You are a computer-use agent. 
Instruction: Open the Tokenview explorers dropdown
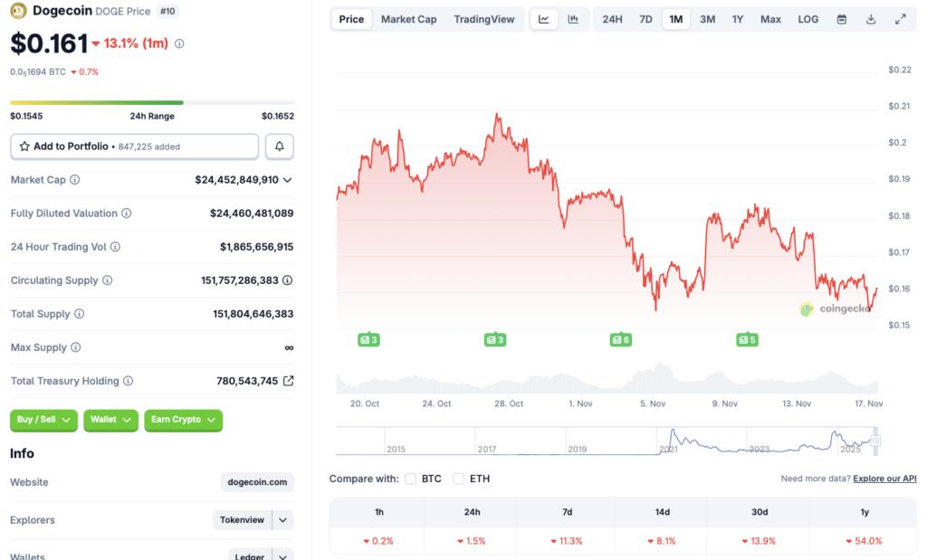(x=253, y=520)
